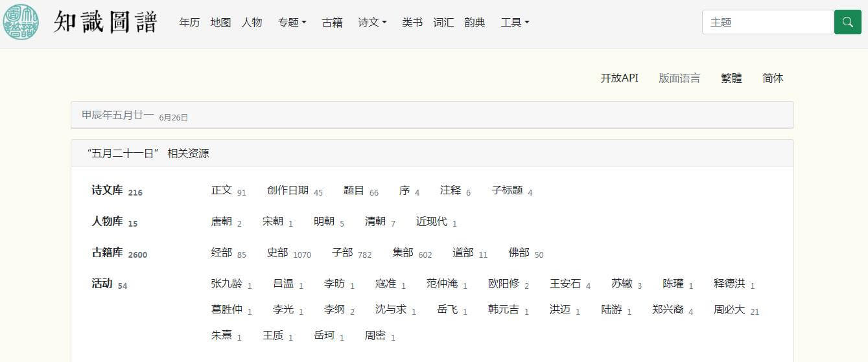This screenshot has height=362, width=868.
Task: Filter poems by 创作日期
Action: point(288,190)
